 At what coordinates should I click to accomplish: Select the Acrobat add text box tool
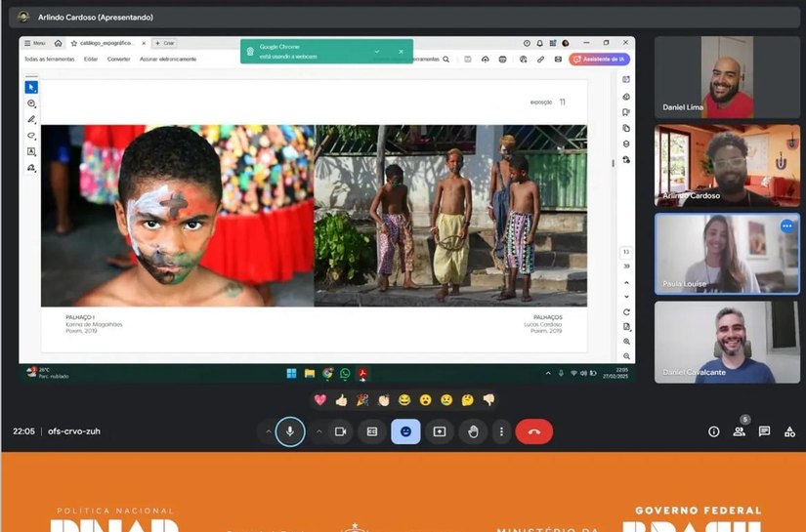point(31,151)
